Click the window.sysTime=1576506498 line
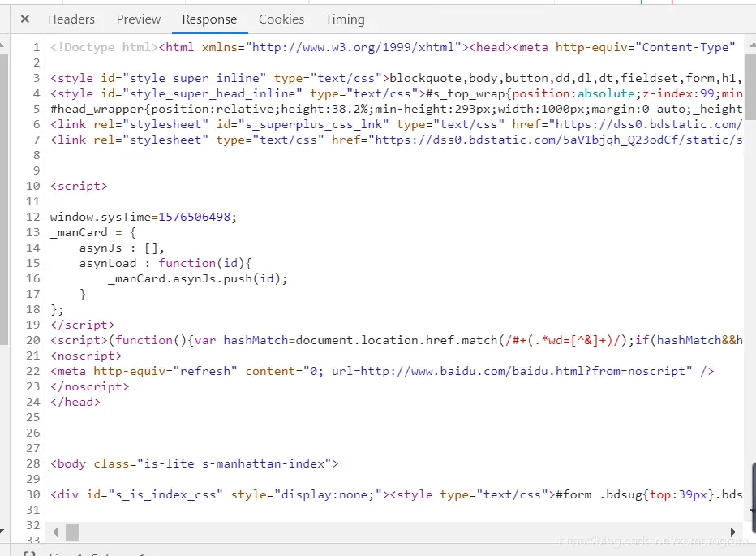756x556 pixels. [144, 217]
